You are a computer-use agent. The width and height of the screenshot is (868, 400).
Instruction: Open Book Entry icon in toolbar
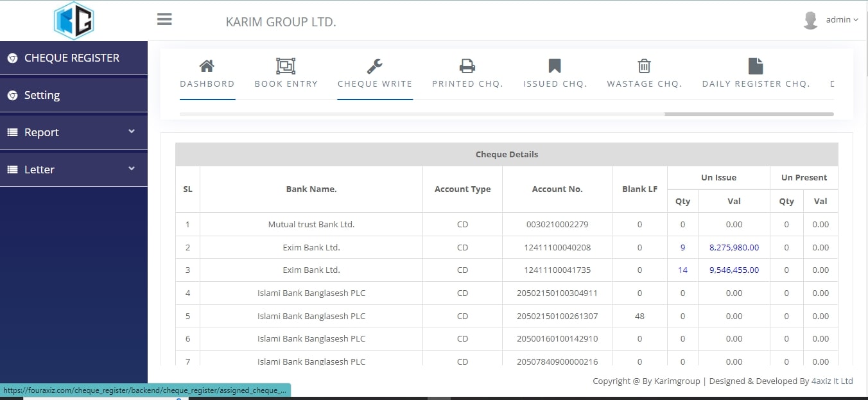[x=286, y=66]
